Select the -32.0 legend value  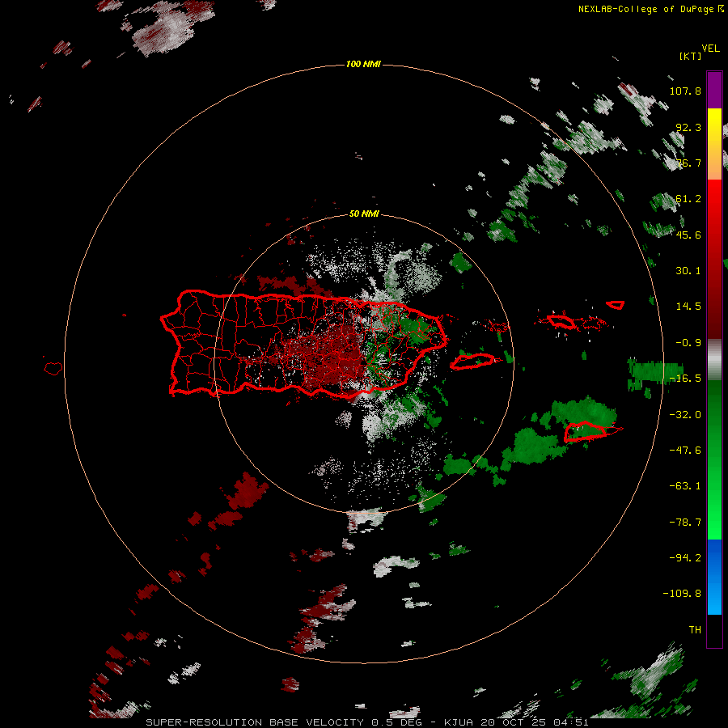coord(685,415)
